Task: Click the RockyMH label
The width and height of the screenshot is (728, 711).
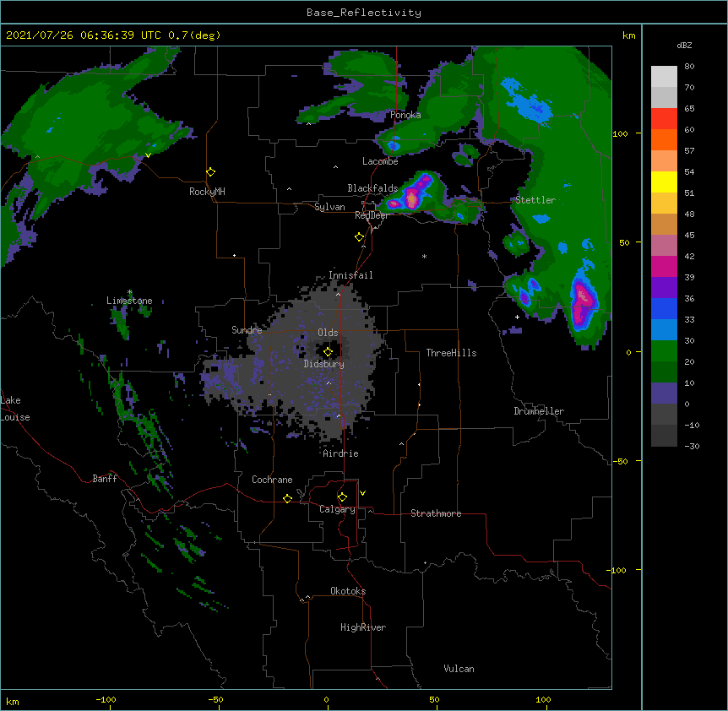Action: [207, 192]
